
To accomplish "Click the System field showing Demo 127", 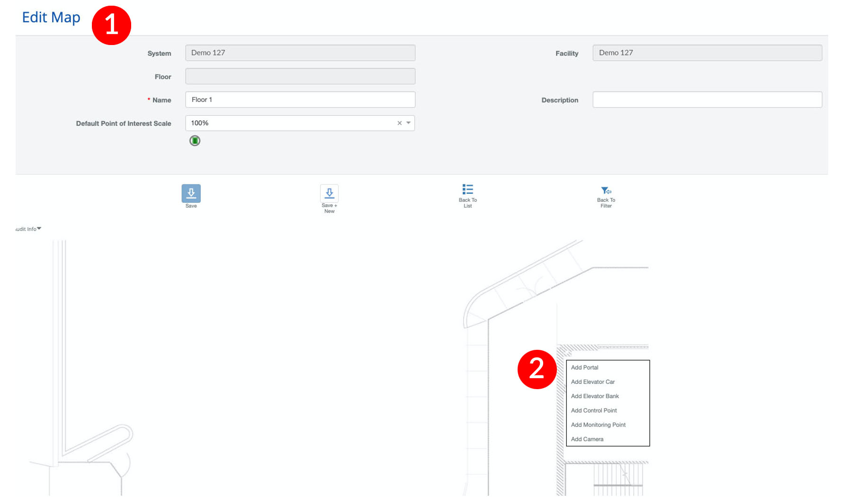I will [x=300, y=53].
